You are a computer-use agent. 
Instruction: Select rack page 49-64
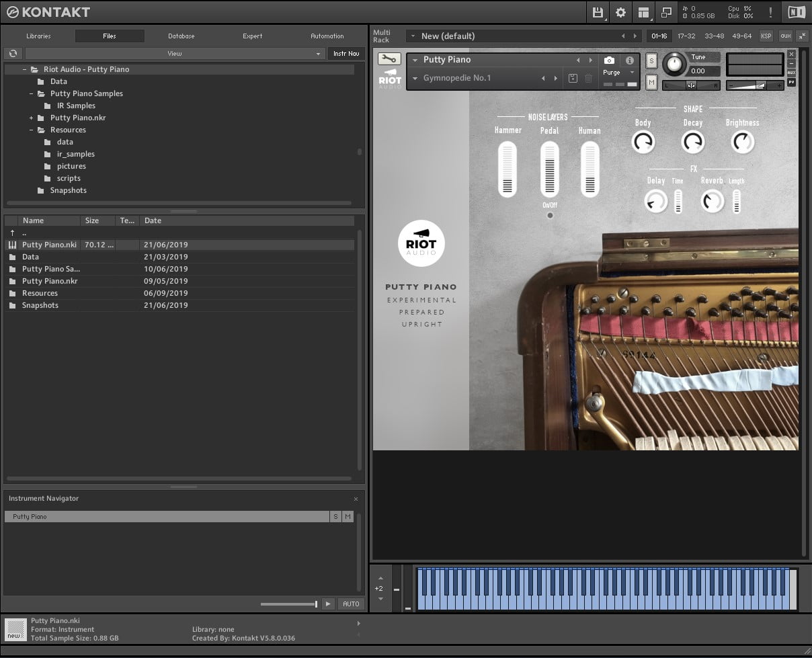point(742,36)
